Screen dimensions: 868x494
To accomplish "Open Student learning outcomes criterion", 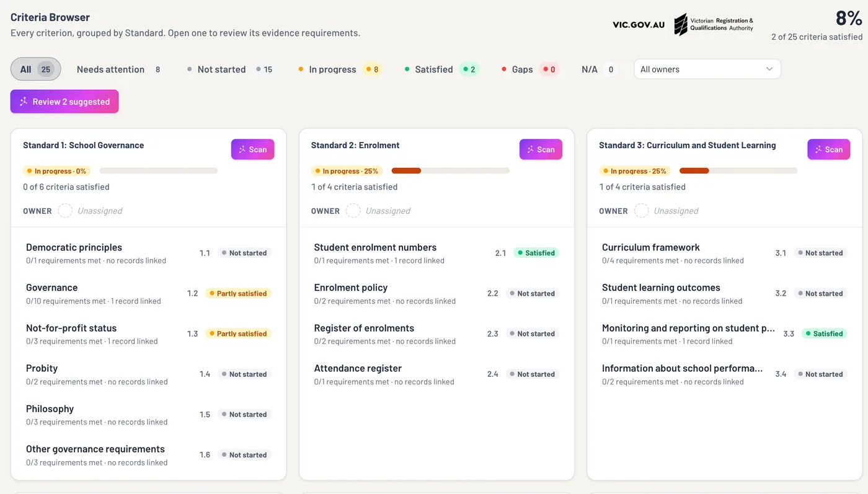I will pos(725,293).
